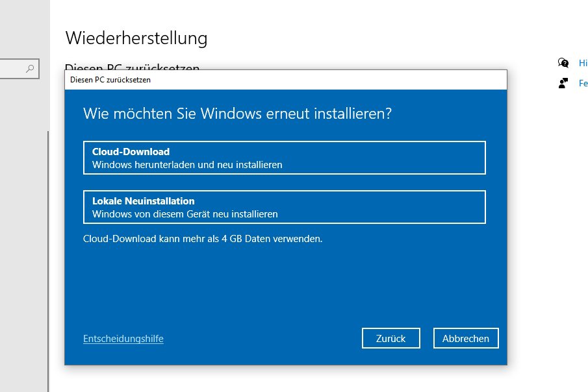Image resolution: width=588 pixels, height=392 pixels.
Task: Open the Feedback link on the right
Action: 583,83
